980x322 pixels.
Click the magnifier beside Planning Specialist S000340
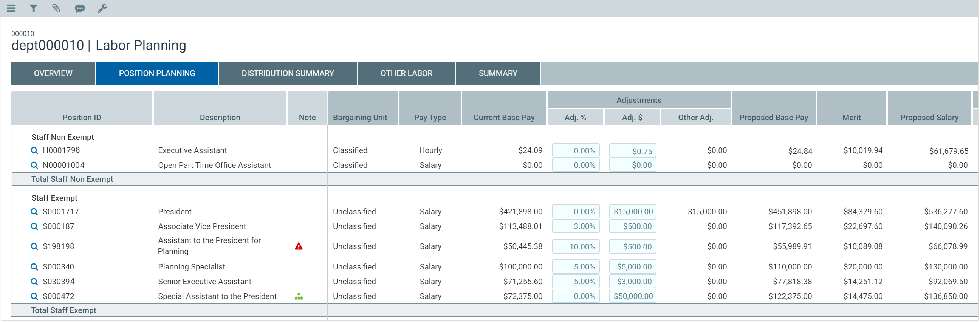click(x=34, y=267)
